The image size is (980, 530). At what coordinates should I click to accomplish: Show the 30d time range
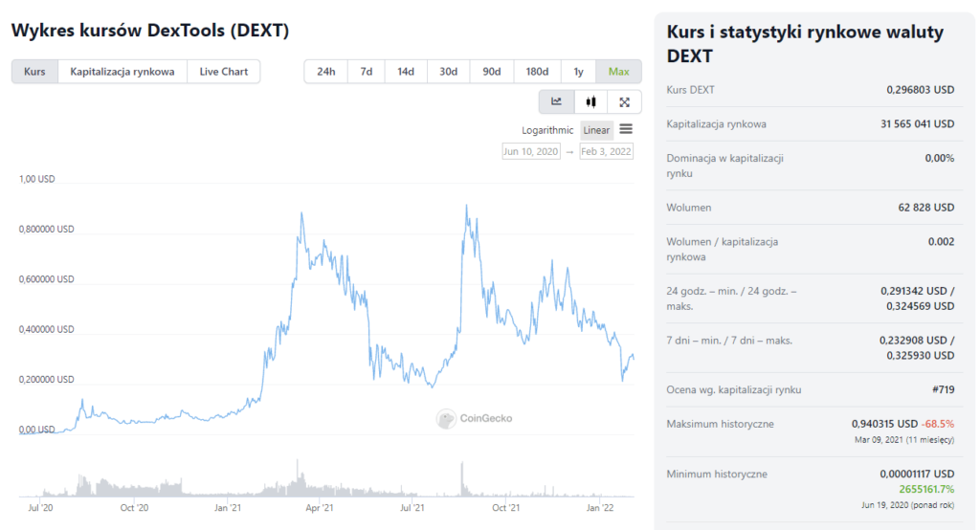[x=448, y=72]
